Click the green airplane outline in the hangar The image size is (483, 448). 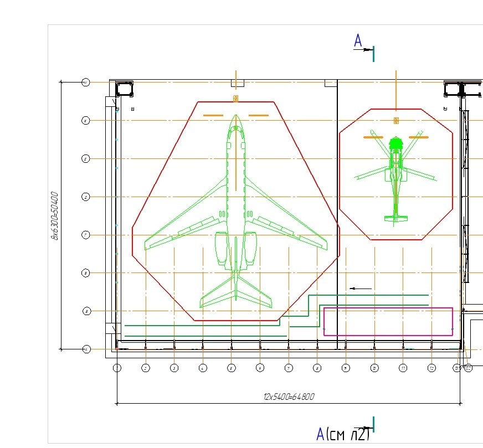pos(236,212)
